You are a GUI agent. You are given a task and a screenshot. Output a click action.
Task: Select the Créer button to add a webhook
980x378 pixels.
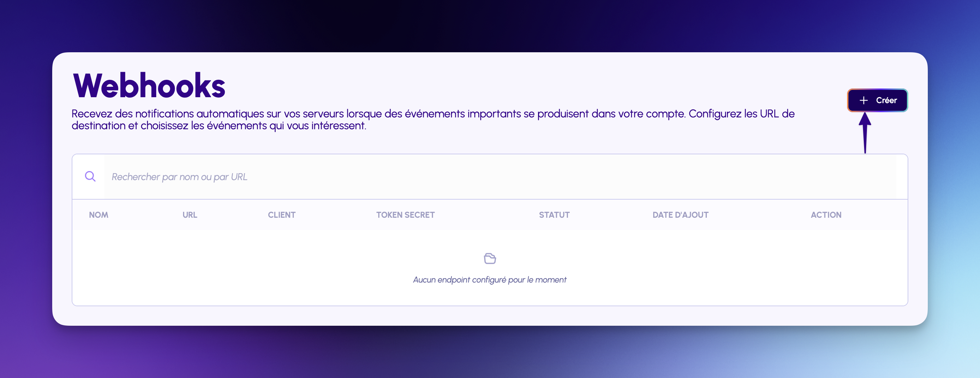point(877,100)
